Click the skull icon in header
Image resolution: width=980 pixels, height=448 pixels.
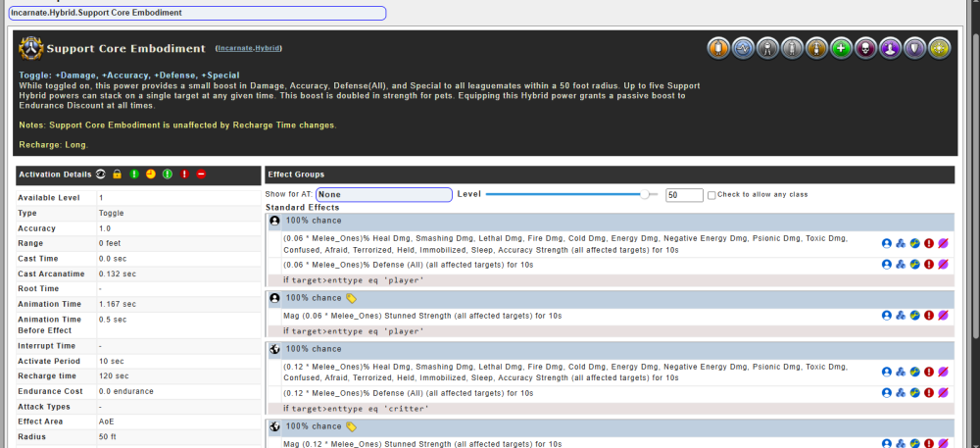pyautogui.click(x=864, y=47)
